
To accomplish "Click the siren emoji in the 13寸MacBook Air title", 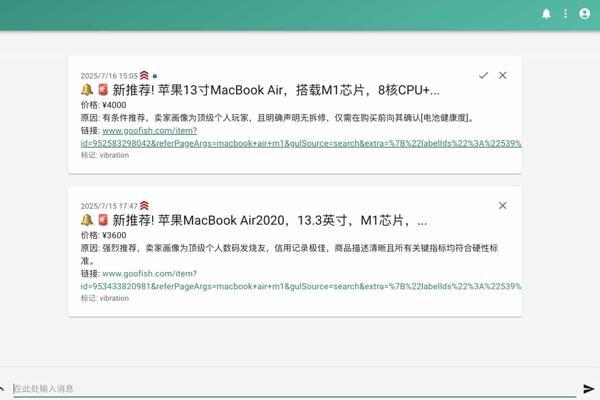I will point(103,90).
